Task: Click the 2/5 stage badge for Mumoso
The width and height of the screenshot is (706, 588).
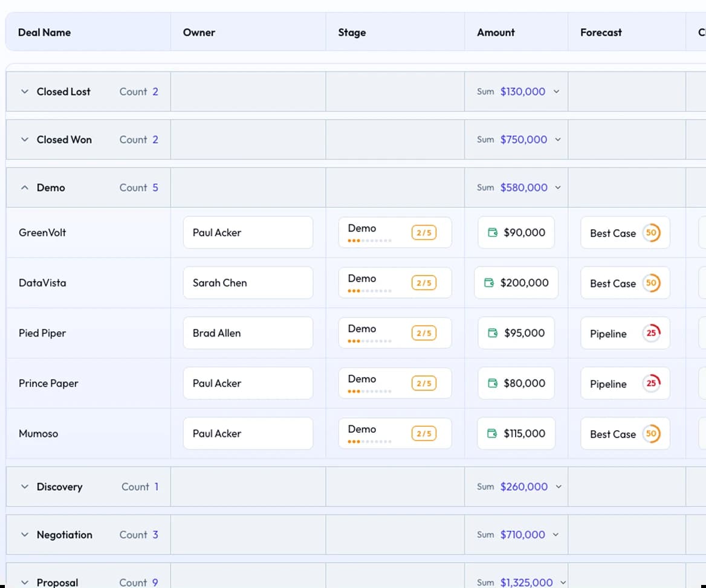Action: [424, 433]
